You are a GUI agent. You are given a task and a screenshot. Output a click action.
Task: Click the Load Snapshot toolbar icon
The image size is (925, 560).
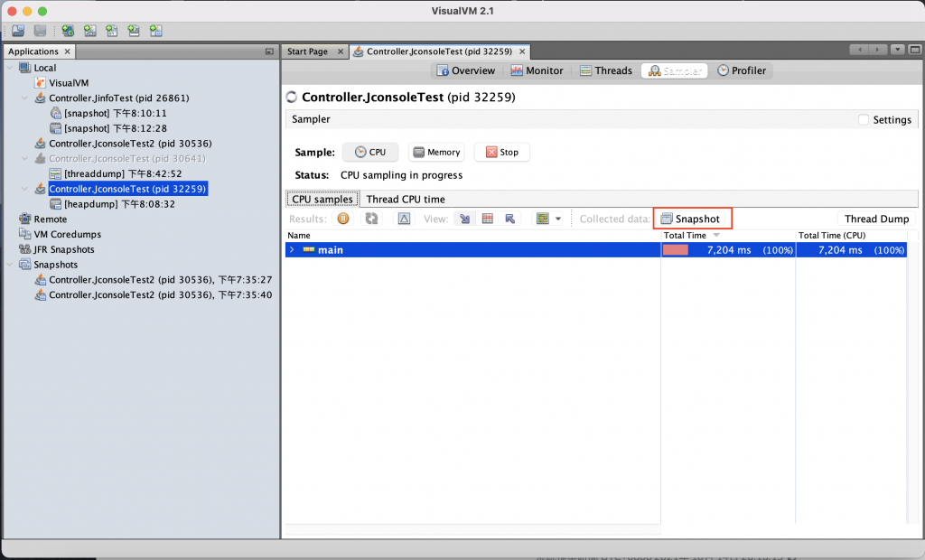click(x=18, y=31)
